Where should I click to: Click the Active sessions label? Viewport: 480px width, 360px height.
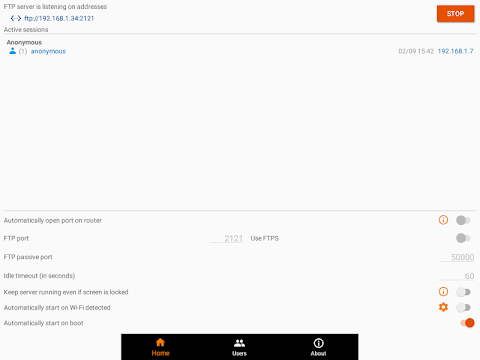26,30
